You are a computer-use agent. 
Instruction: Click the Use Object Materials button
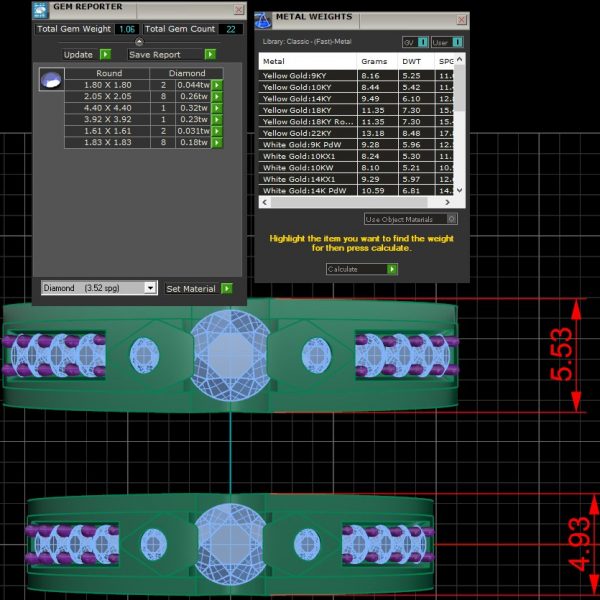pos(411,219)
